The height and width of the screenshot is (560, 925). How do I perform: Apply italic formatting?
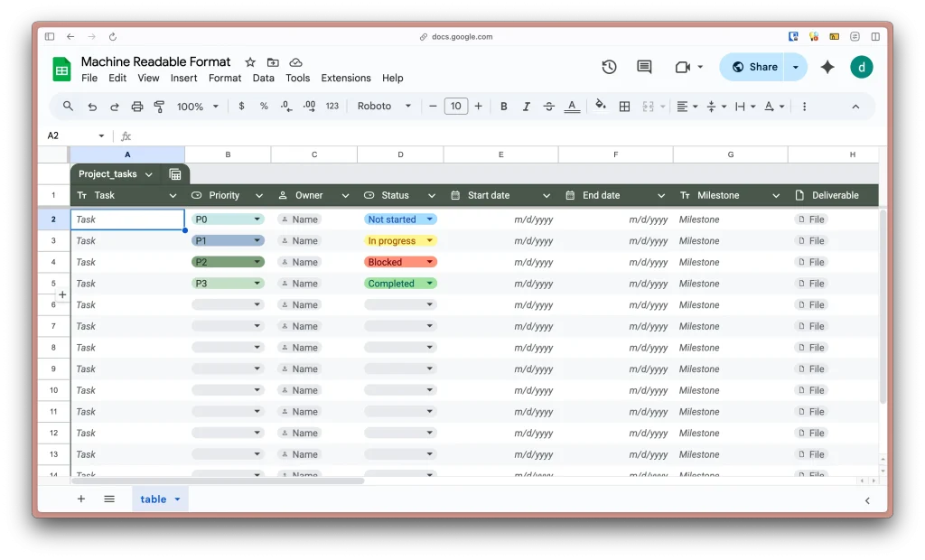(x=526, y=106)
